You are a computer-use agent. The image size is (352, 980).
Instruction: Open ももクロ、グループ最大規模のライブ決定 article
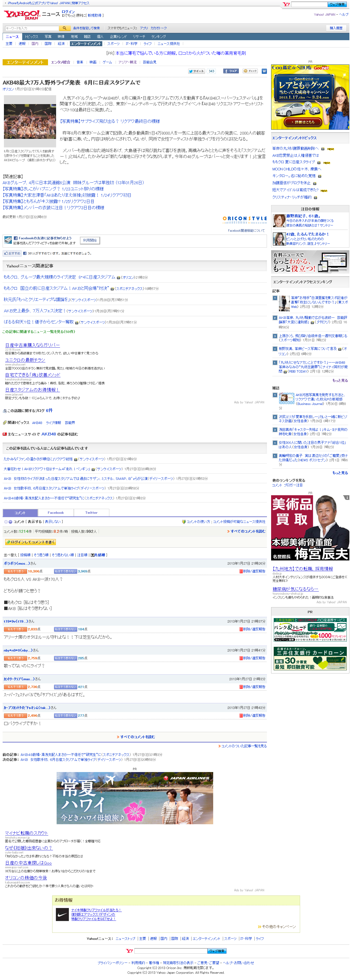click(x=59, y=277)
